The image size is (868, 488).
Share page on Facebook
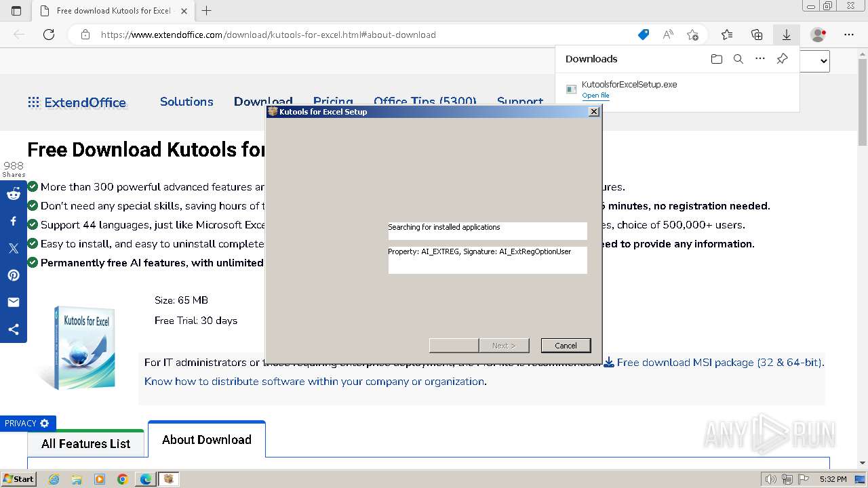(14, 221)
